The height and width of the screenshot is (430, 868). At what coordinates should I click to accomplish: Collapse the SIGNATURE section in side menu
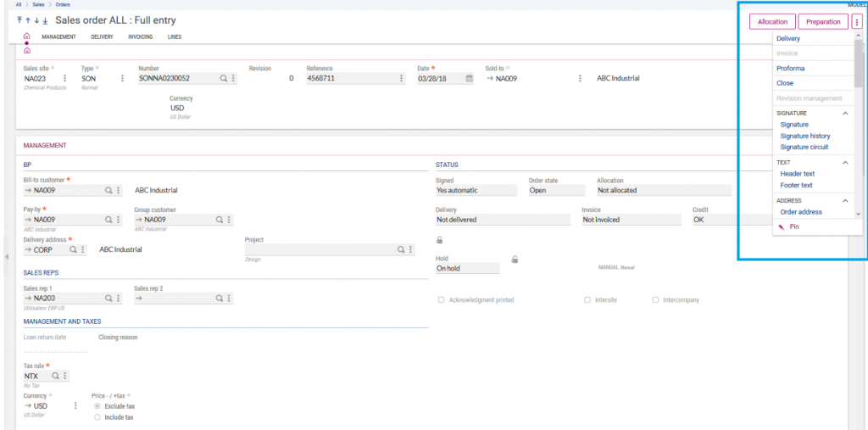coord(845,113)
